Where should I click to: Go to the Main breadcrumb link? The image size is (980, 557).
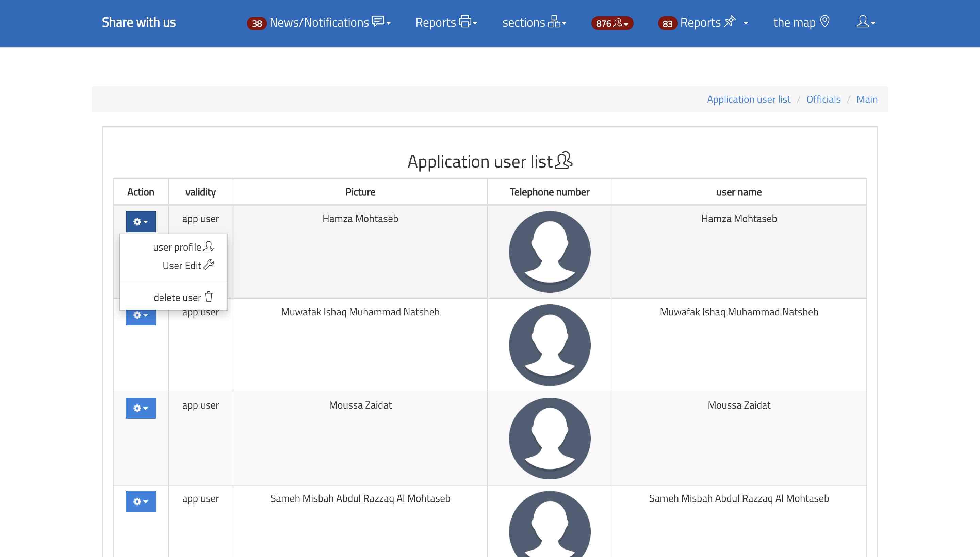pos(866,99)
